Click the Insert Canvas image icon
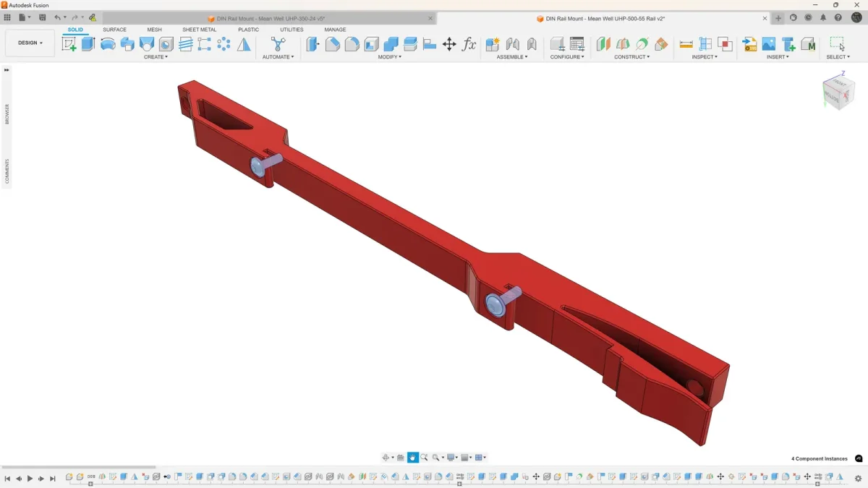This screenshot has width=868, height=488. 769,44
